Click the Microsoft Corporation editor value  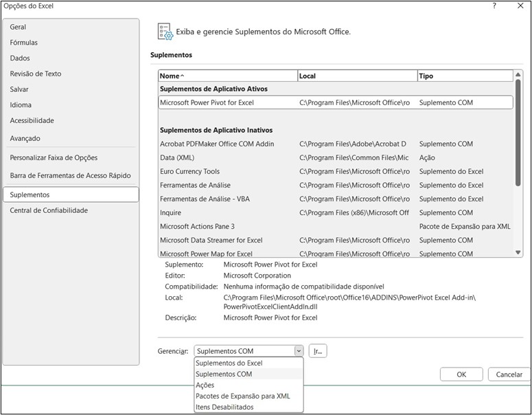[x=257, y=276]
